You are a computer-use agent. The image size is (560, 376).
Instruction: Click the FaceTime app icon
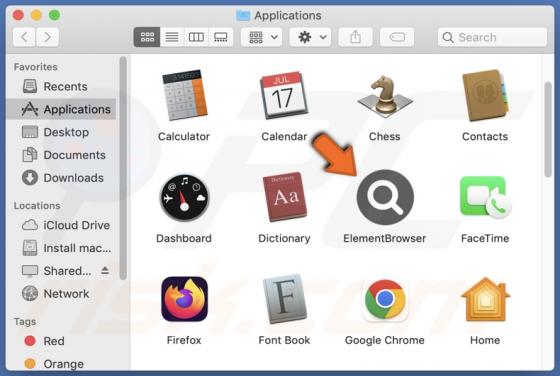pyautogui.click(x=485, y=197)
